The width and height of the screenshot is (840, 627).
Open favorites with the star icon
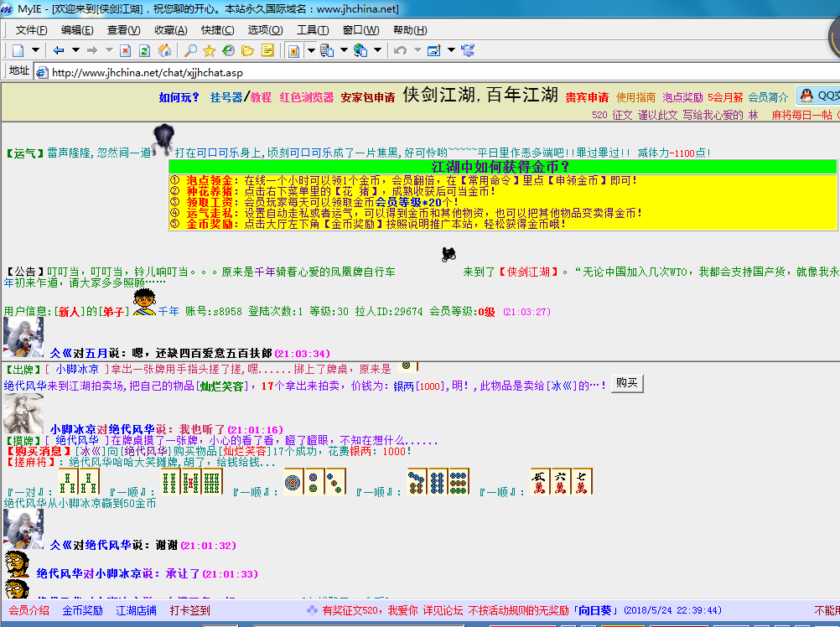209,50
